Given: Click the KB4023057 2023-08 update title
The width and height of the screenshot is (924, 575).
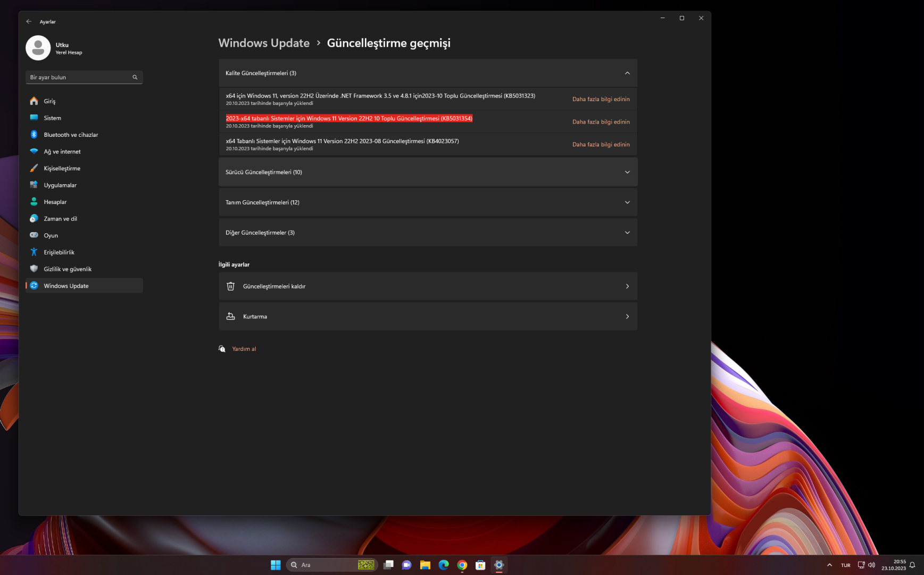Looking at the screenshot, I should [342, 141].
